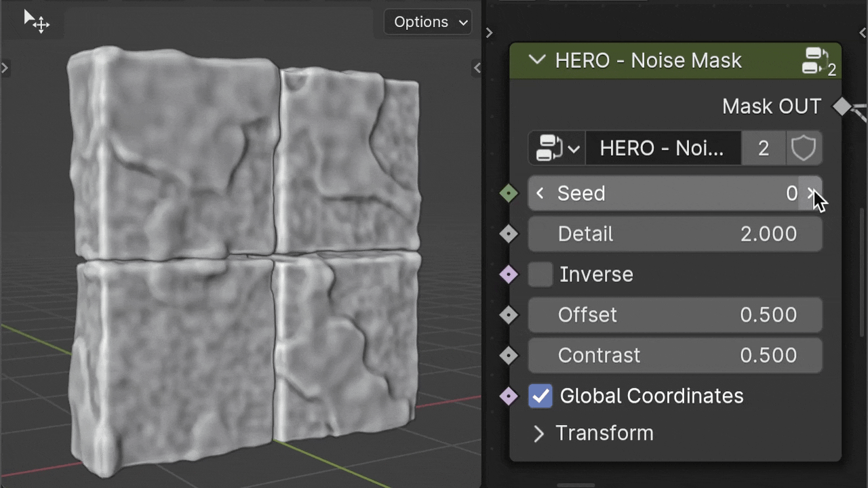The width and height of the screenshot is (868, 488).
Task: Click the Seed input socket
Action: (509, 193)
